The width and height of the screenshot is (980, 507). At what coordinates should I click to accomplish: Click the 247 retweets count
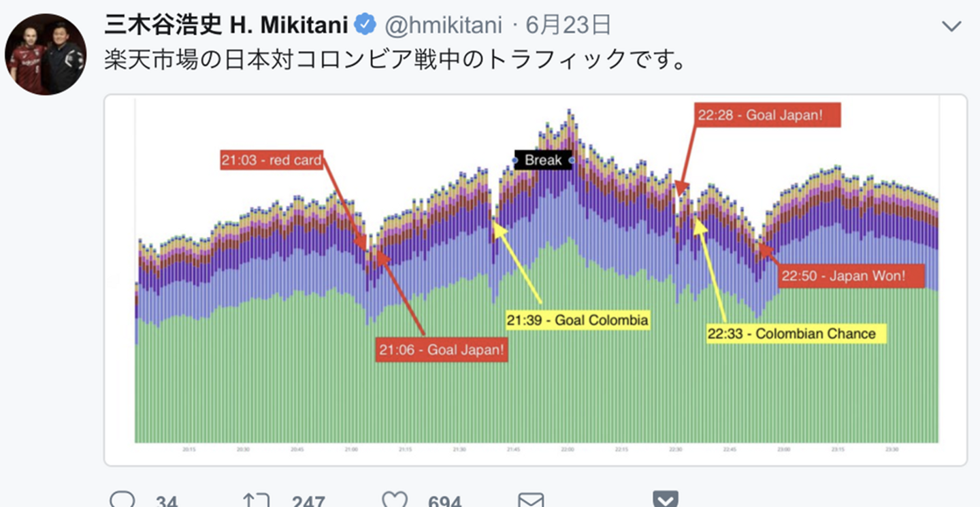[x=308, y=502]
